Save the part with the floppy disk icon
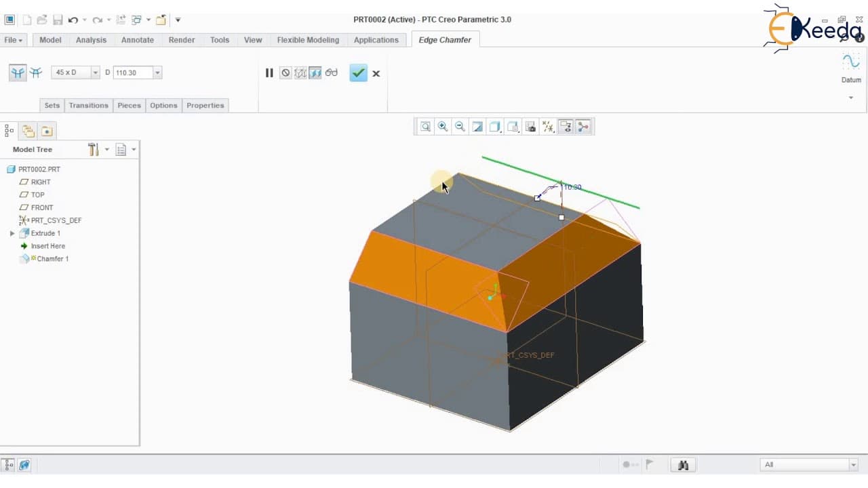The height and width of the screenshot is (488, 868). [x=58, y=20]
